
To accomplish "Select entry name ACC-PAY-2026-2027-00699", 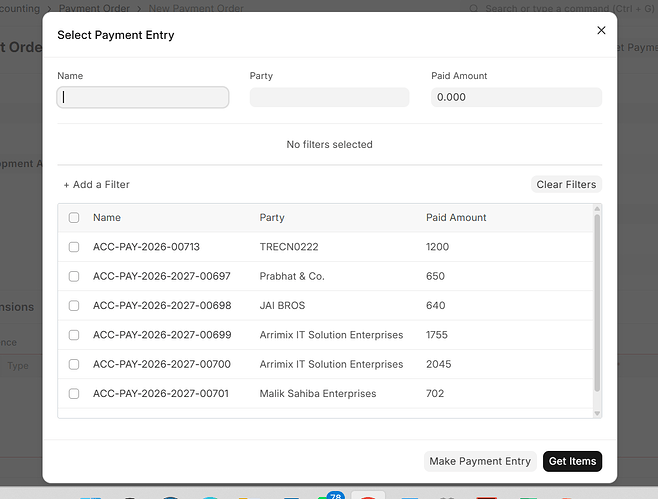I will tap(162, 335).
